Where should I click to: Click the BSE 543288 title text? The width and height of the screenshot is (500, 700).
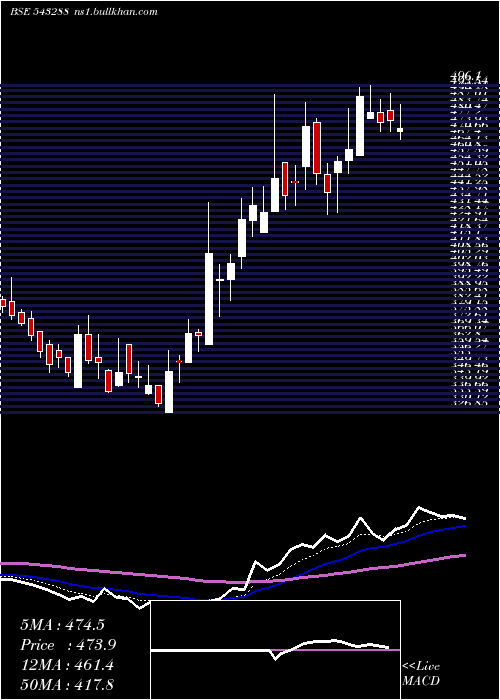(x=39, y=12)
